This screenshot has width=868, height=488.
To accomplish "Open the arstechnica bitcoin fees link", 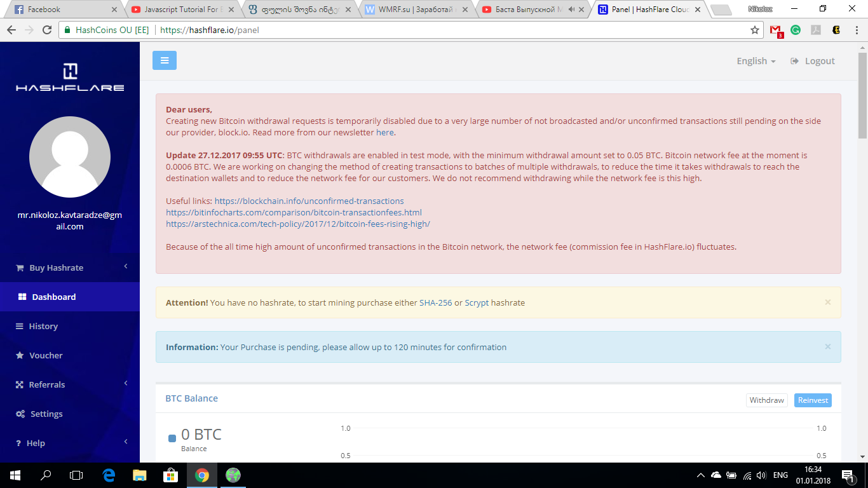I will click(x=298, y=224).
